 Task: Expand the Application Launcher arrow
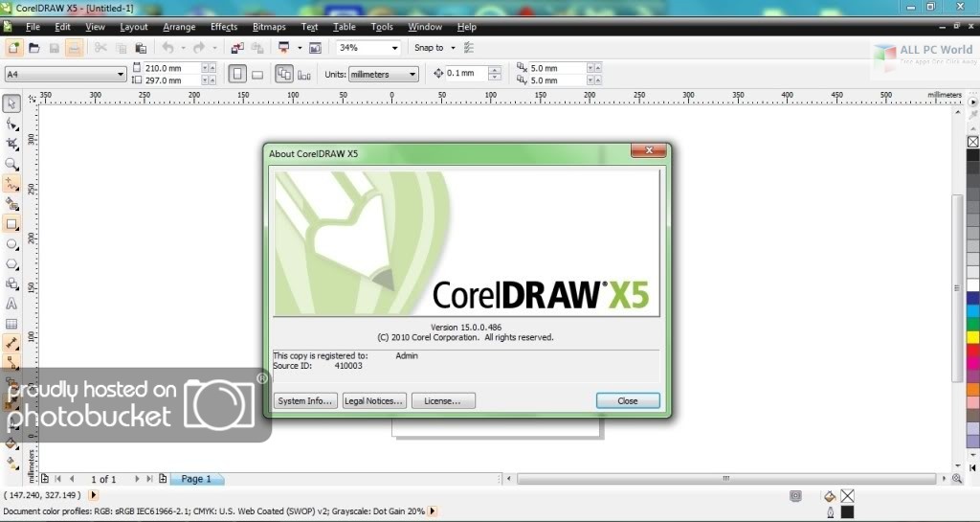(x=300, y=48)
